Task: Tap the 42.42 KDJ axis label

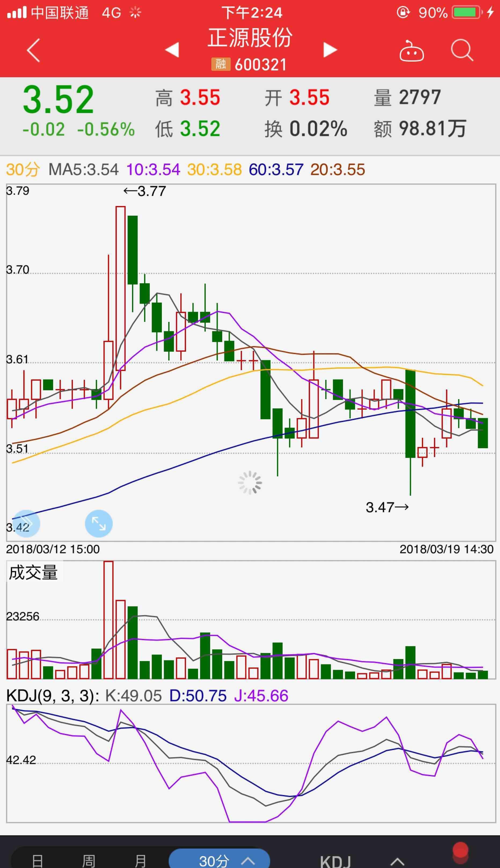Action: [x=21, y=760]
